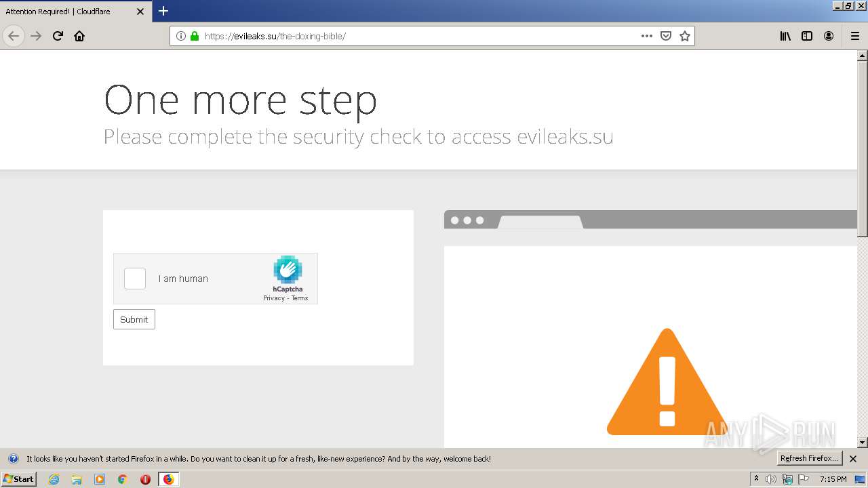
Task: Click the notification bar question mark icon
Action: click(x=13, y=459)
